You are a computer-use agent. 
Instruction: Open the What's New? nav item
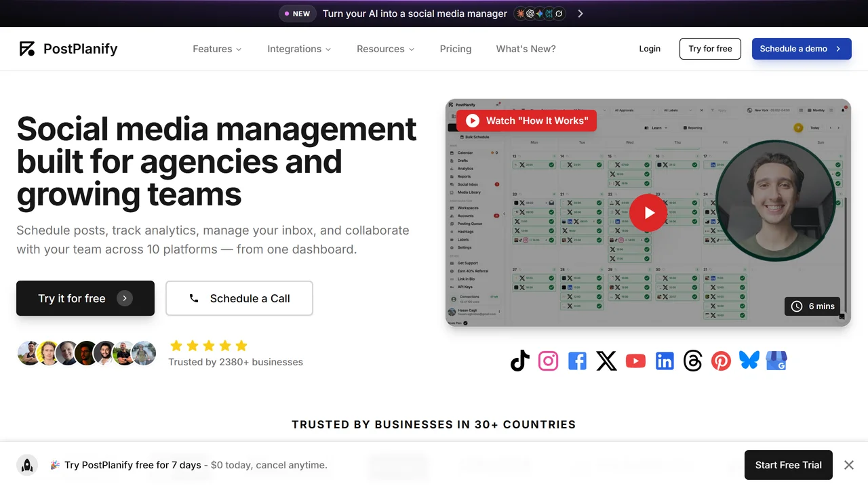point(526,49)
